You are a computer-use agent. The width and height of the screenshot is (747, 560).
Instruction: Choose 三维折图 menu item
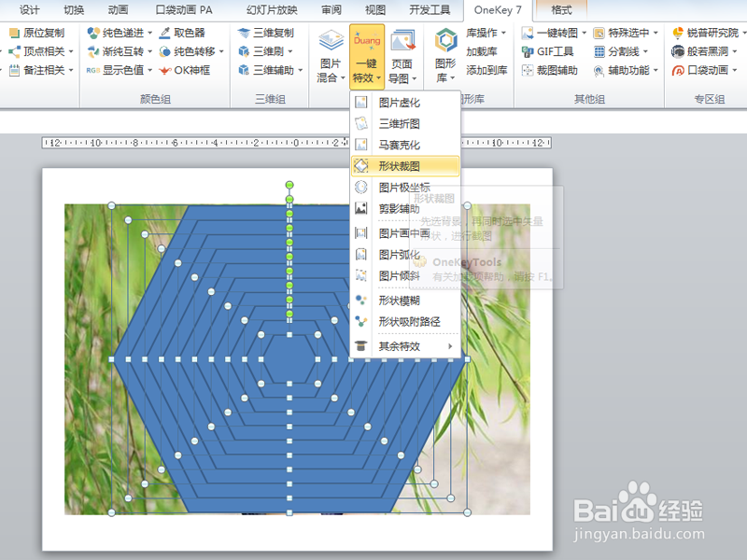[x=405, y=124]
